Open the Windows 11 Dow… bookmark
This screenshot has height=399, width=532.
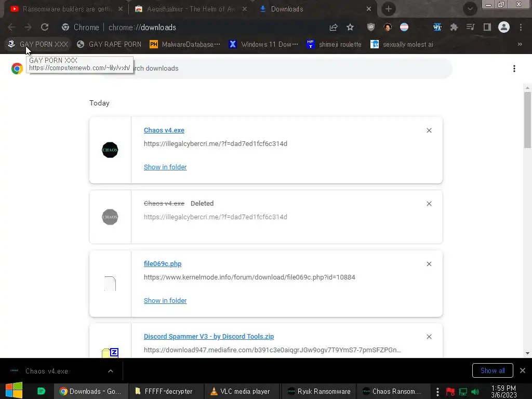tap(263, 45)
